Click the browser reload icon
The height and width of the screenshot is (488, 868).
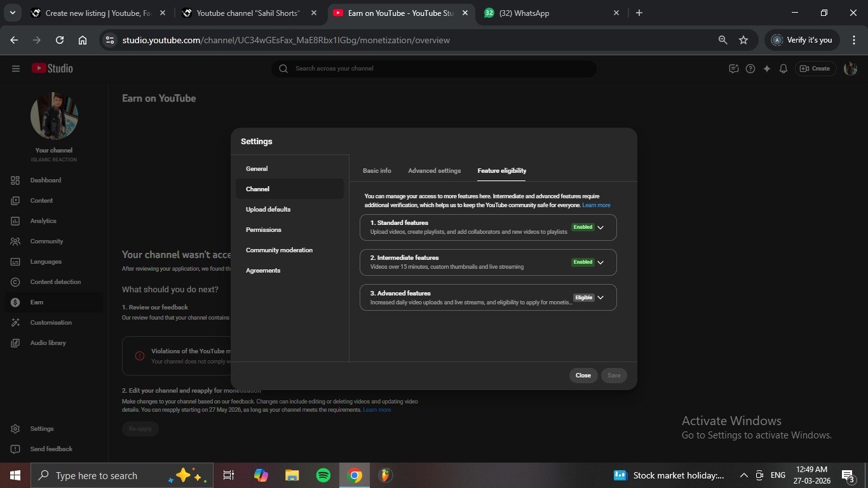point(60,40)
